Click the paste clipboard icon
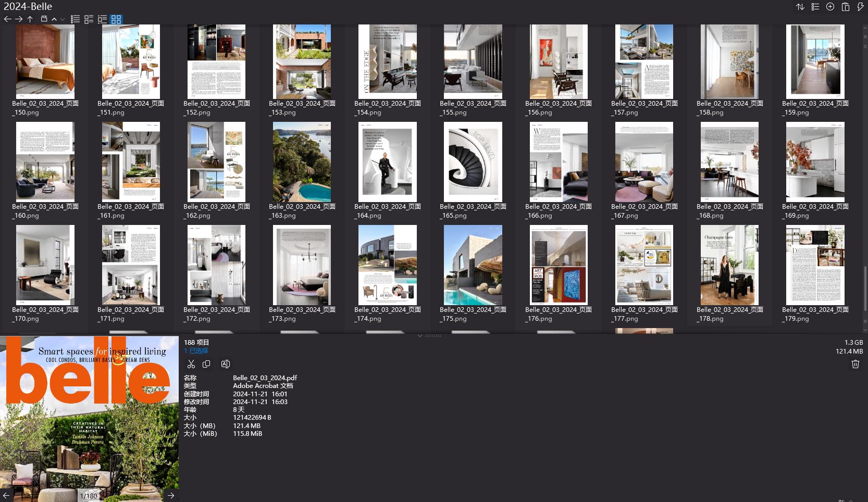This screenshot has height=502, width=868. pyautogui.click(x=846, y=7)
